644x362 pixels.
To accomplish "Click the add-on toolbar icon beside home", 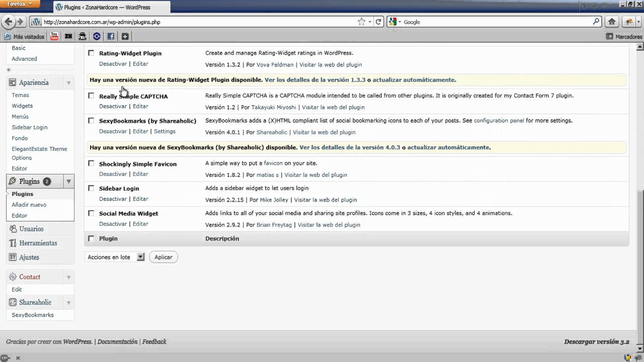I will tap(629, 22).
